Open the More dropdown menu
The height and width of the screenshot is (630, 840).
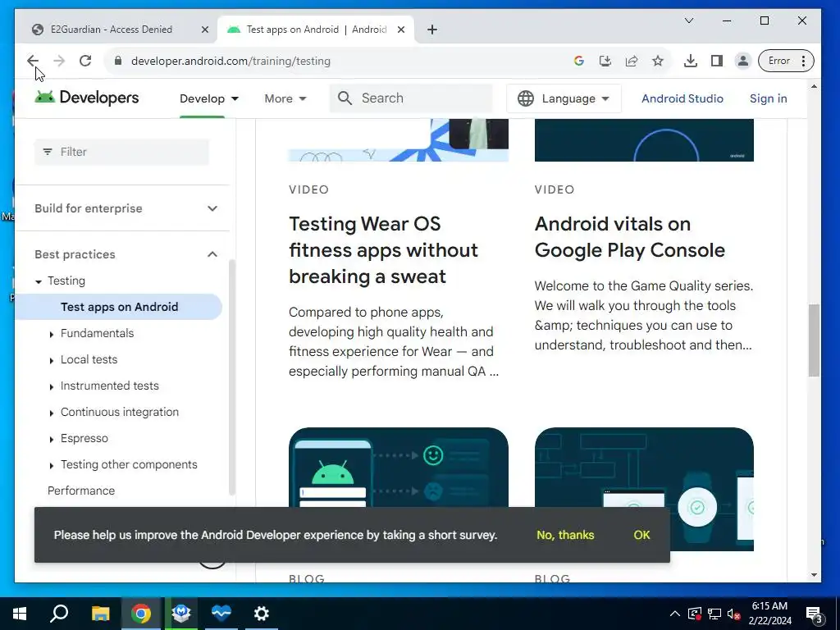(x=285, y=98)
